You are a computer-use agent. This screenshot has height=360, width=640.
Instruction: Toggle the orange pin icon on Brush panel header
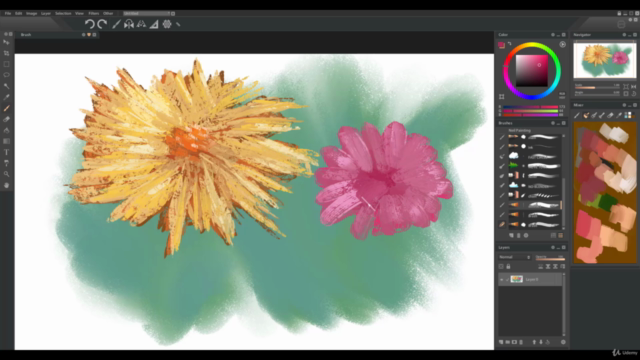pos(89,35)
